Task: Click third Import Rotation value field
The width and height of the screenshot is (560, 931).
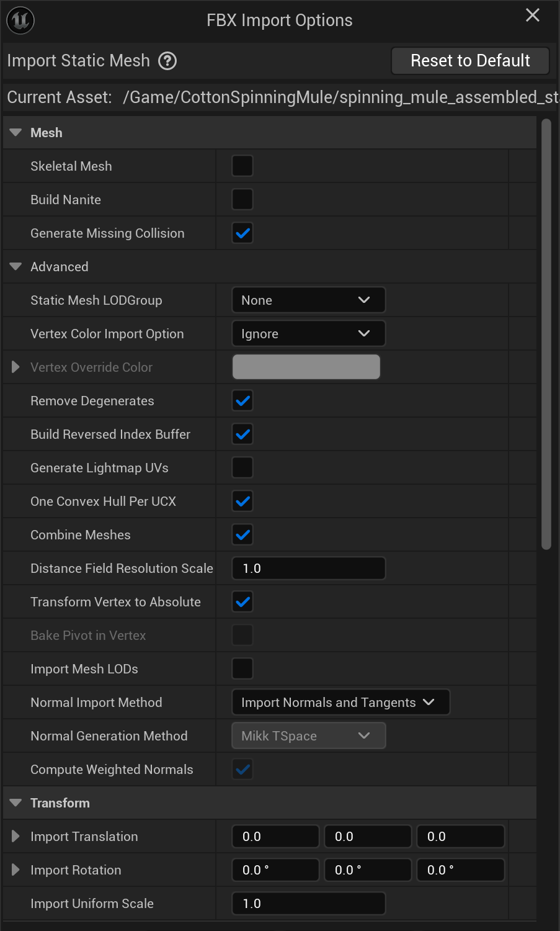Action: pyautogui.click(x=461, y=870)
